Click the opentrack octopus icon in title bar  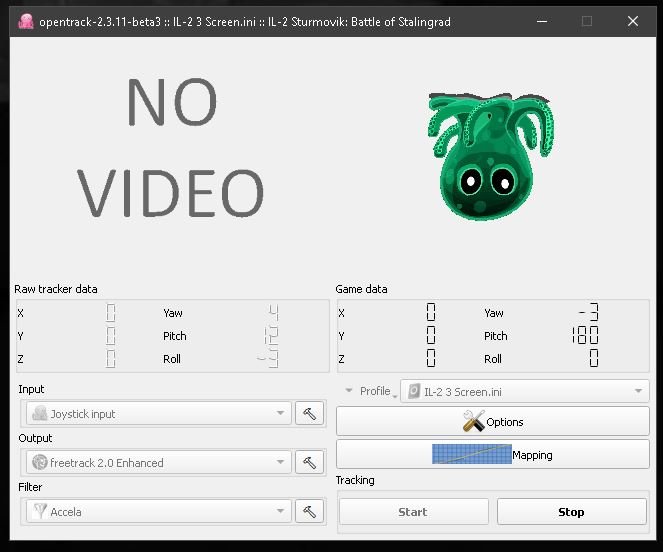tap(25, 21)
